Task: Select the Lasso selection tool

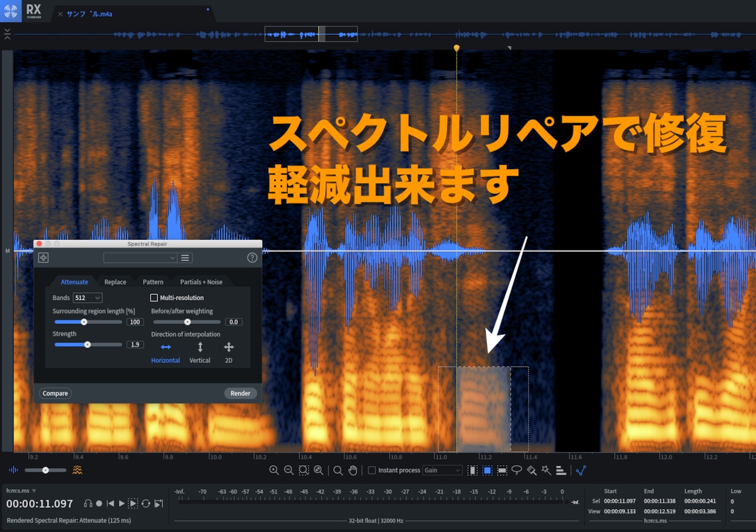Action: pyautogui.click(x=517, y=471)
